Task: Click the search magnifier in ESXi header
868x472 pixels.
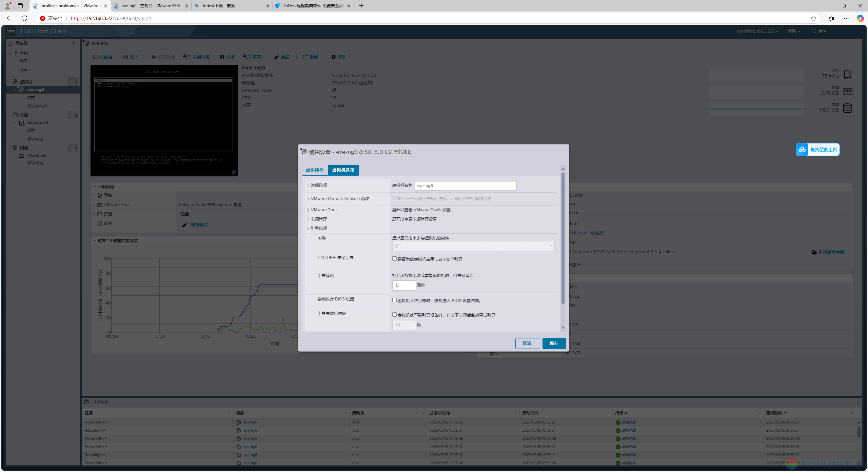Action: coord(814,31)
